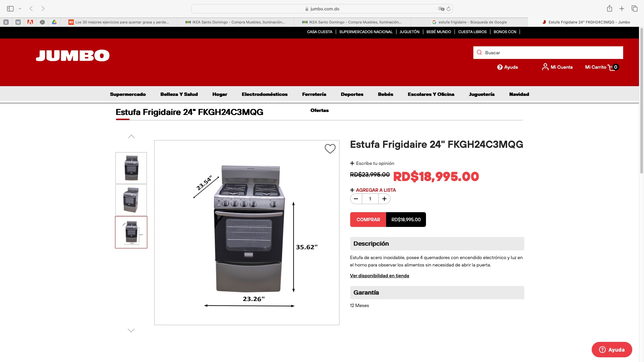Toggle Safari sidebar icon
Screen dimensions: 644x362
pos(10,9)
